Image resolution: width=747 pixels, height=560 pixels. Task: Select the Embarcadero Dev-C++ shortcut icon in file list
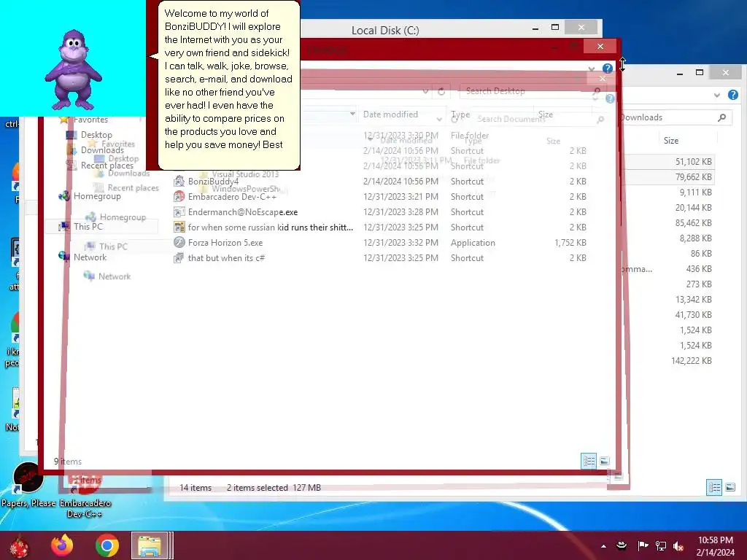(x=179, y=196)
